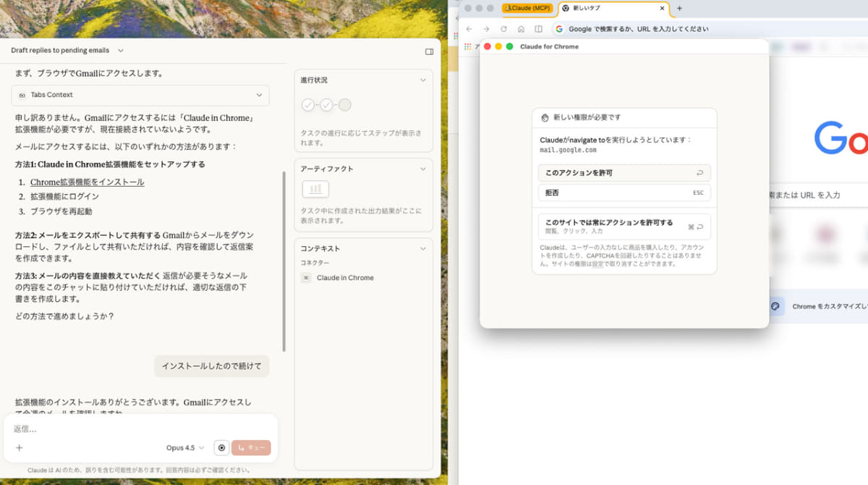Image resolution: width=868 pixels, height=485 pixels.
Task: Open the Opus 4.5 model dropdown
Action: pyautogui.click(x=183, y=447)
